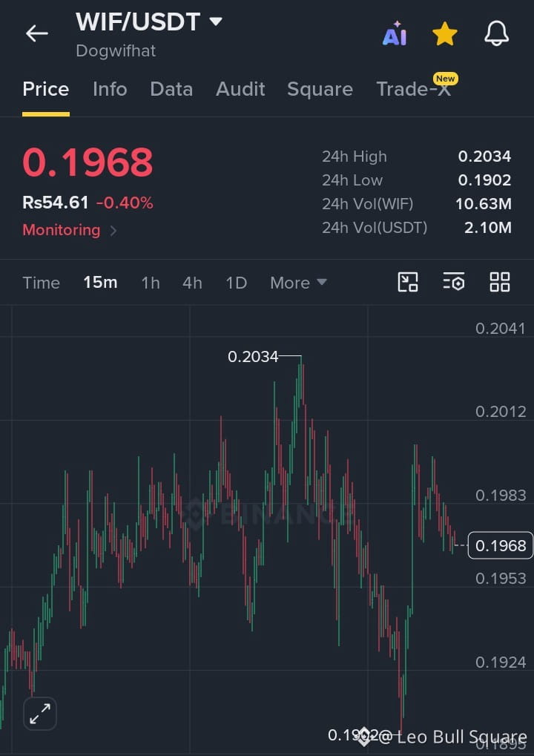
Task: Open the grid layout icon
Action: [500, 282]
